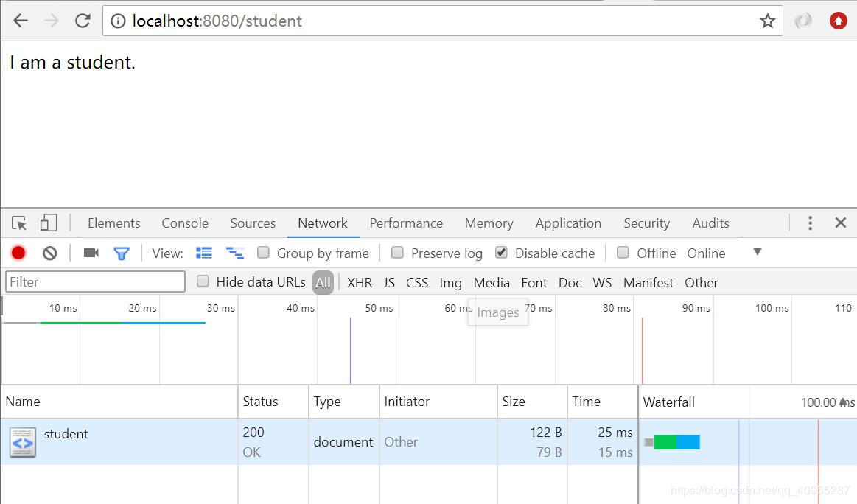Image resolution: width=857 pixels, height=504 pixels.
Task: Filter requests by Font
Action: 534,283
